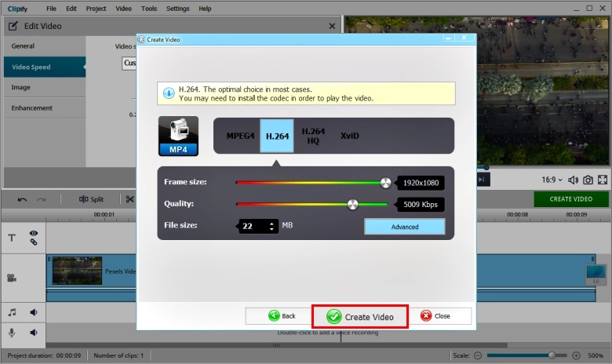Mute the voice recording track speaker

point(34,333)
